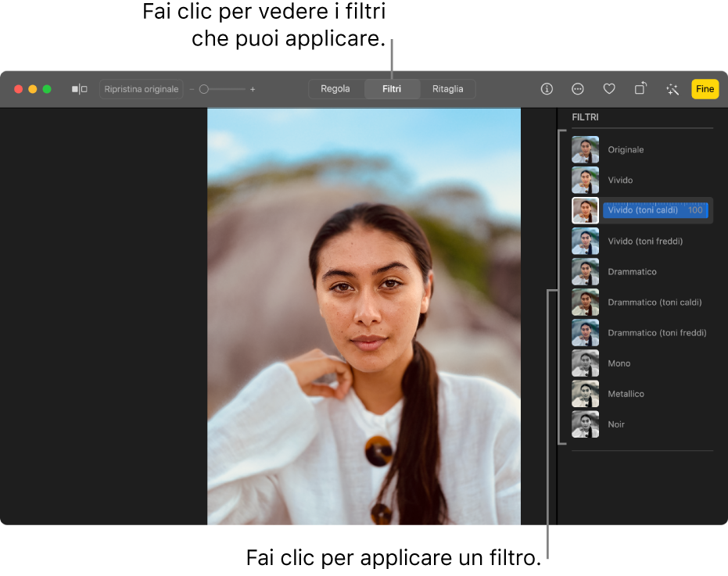
Task: Switch to the Regola tab
Action: tap(336, 89)
